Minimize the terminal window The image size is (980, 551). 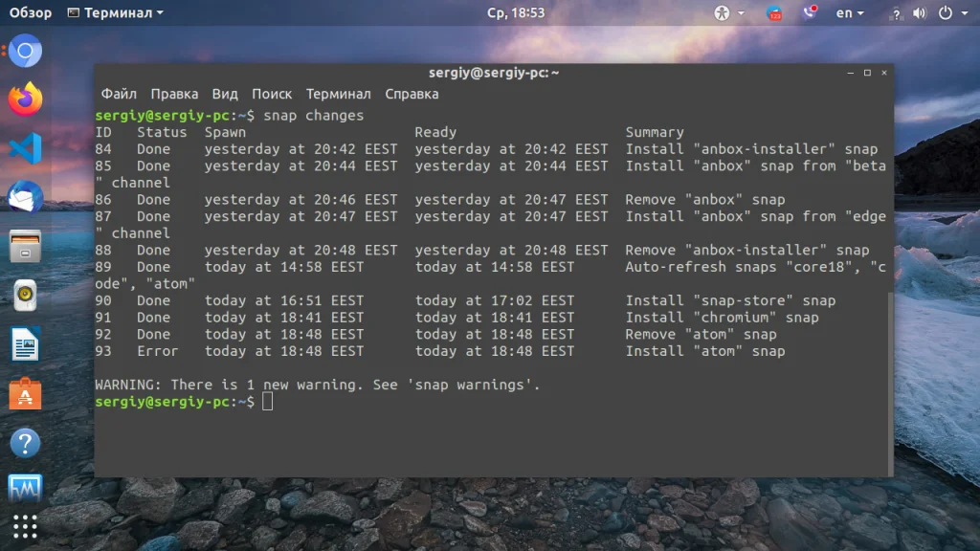point(850,73)
